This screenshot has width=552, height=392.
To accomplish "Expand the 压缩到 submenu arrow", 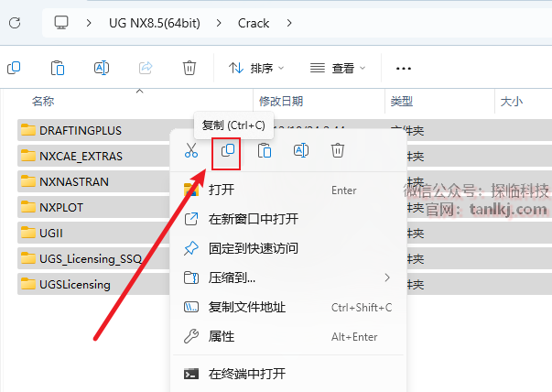I will pyautogui.click(x=387, y=278).
